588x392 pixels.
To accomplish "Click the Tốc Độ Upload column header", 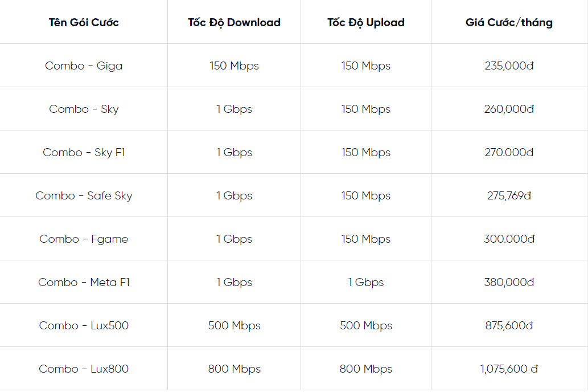I will (366, 23).
